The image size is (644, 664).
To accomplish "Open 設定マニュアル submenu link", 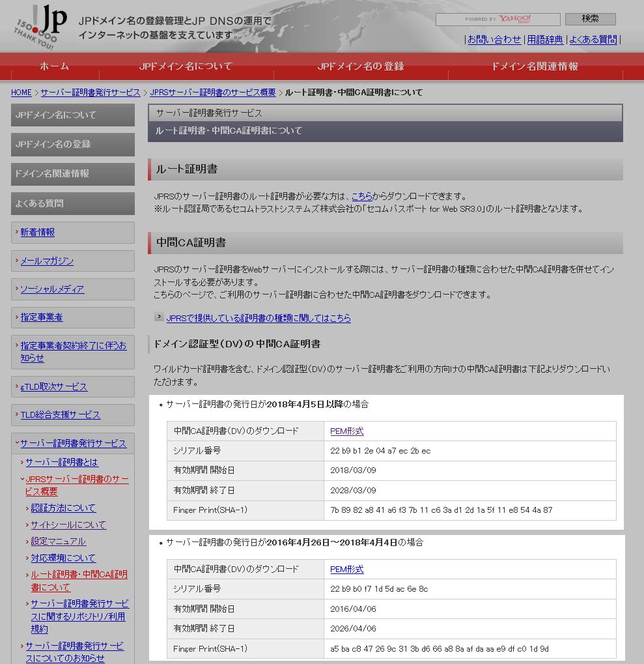I will 58,541.
